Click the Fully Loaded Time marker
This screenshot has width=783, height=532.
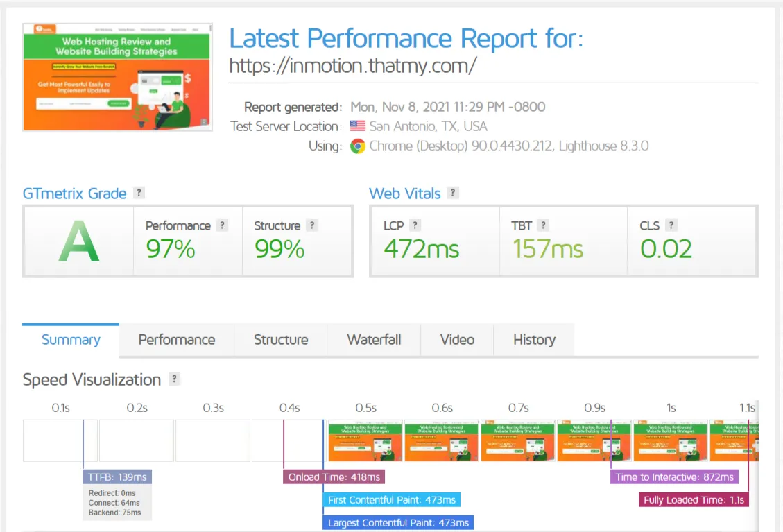(x=694, y=499)
